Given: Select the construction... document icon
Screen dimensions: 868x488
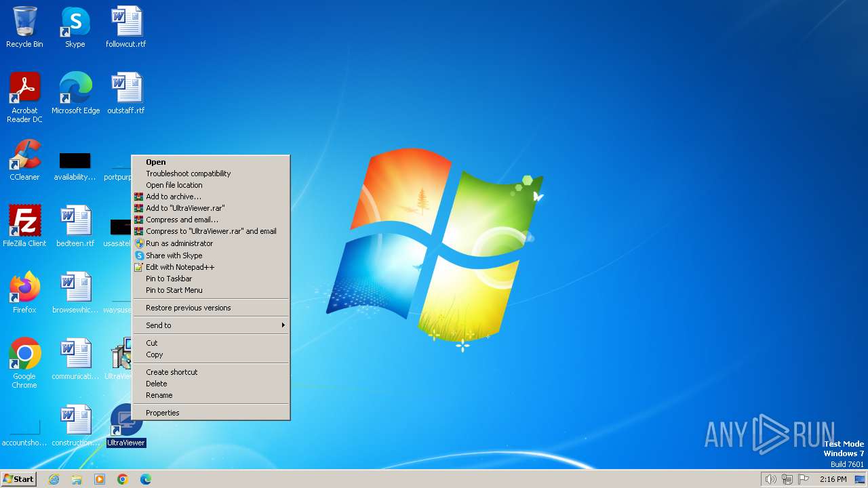Looking at the screenshot, I should pyautogui.click(x=75, y=426).
